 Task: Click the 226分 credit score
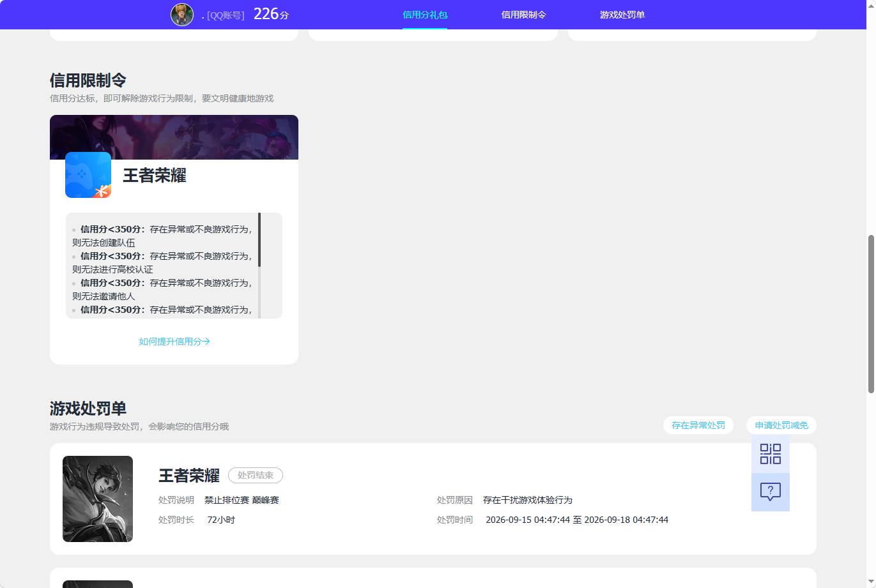coord(272,14)
